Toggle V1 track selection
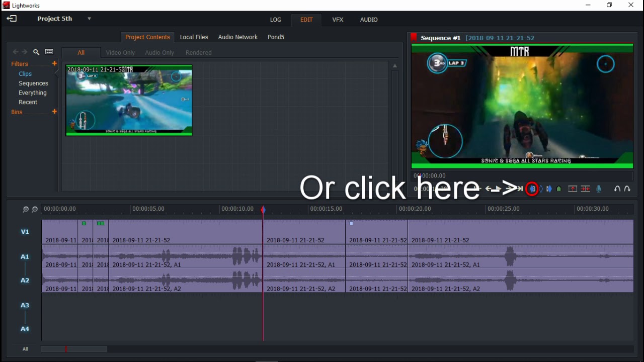Viewport: 644px width, 362px height. (x=25, y=232)
